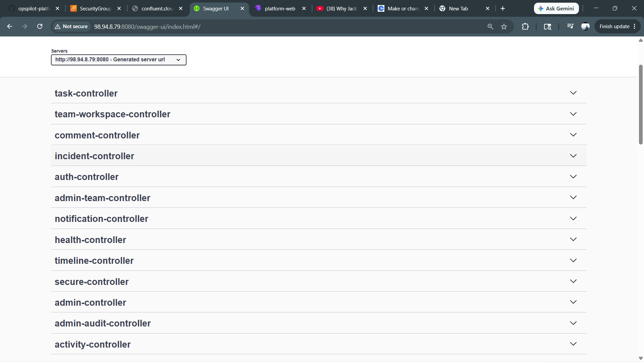Expand timeline-controller chevron
Image resolution: width=644 pixels, height=362 pixels.
pos(573,260)
